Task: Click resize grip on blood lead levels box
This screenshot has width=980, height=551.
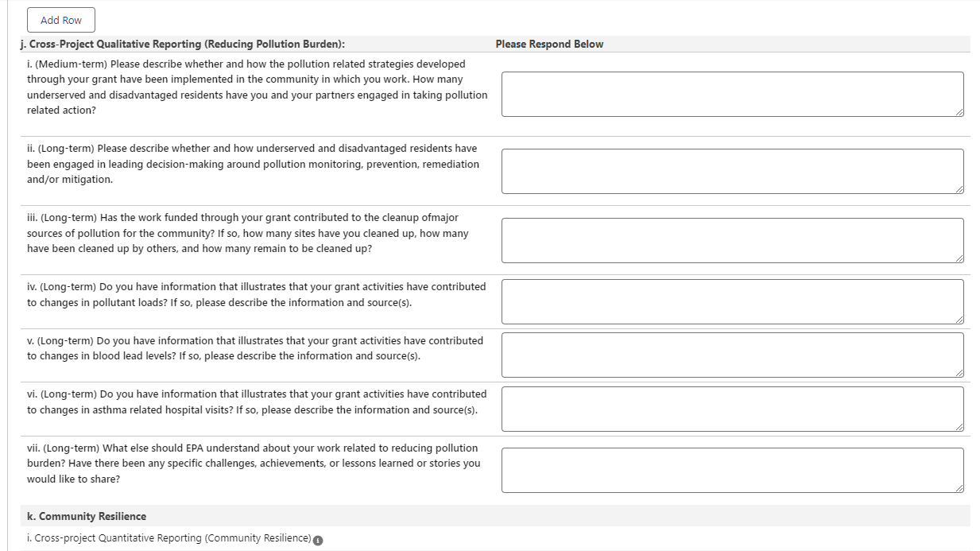Action: tap(959, 373)
